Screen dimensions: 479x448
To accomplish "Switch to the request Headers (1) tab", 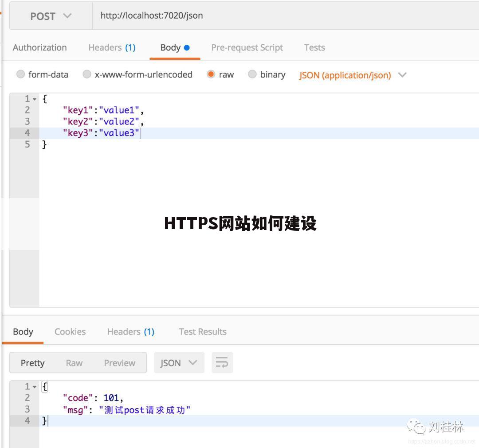I will coord(112,47).
